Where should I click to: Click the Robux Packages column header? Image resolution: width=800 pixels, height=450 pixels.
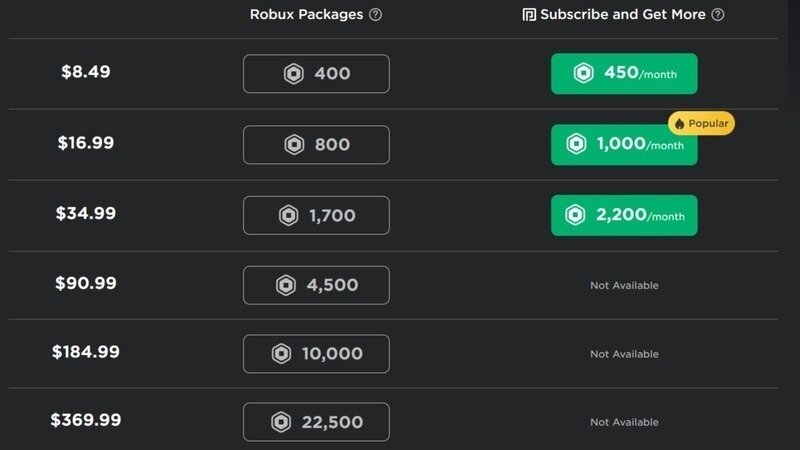pyautogui.click(x=306, y=15)
